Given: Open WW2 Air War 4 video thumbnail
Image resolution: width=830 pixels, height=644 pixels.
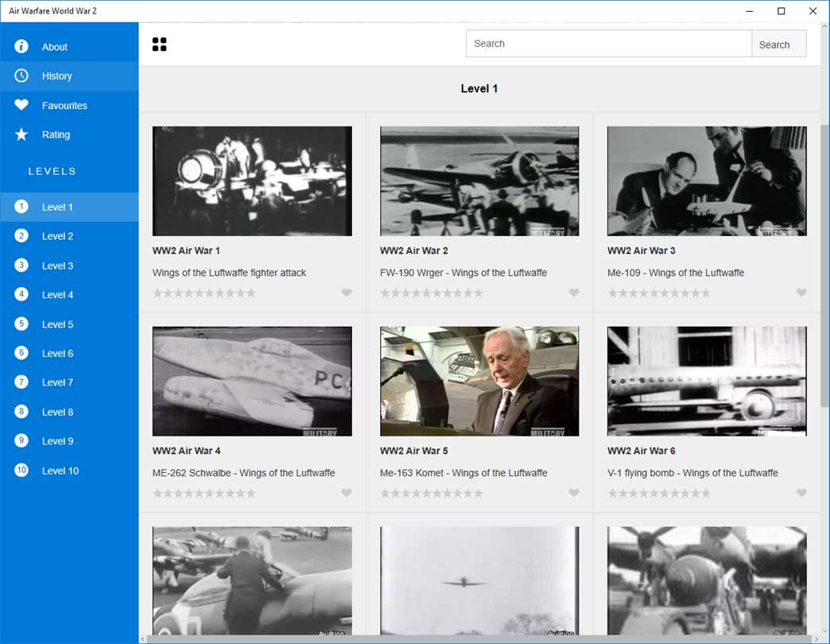Looking at the screenshot, I should tap(252, 381).
